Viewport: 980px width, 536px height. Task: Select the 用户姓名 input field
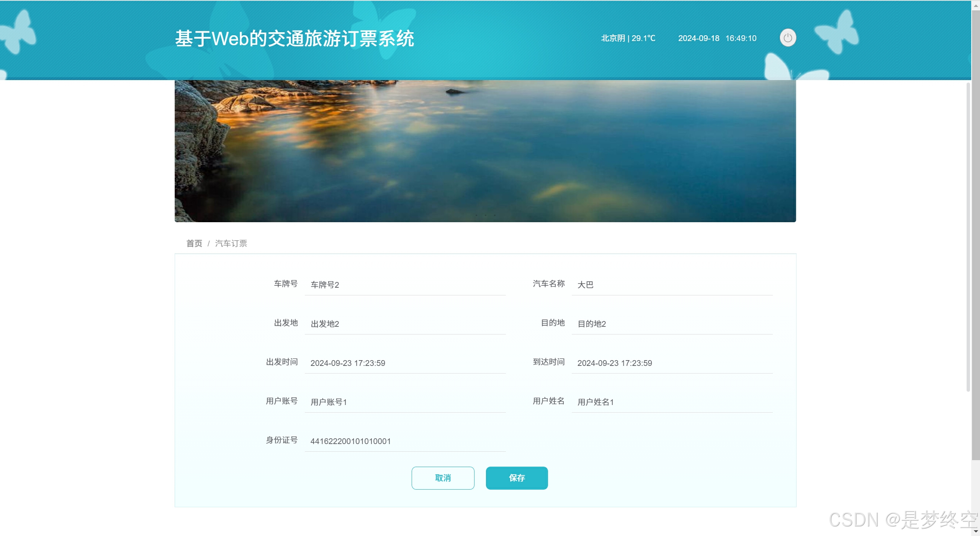tap(672, 402)
